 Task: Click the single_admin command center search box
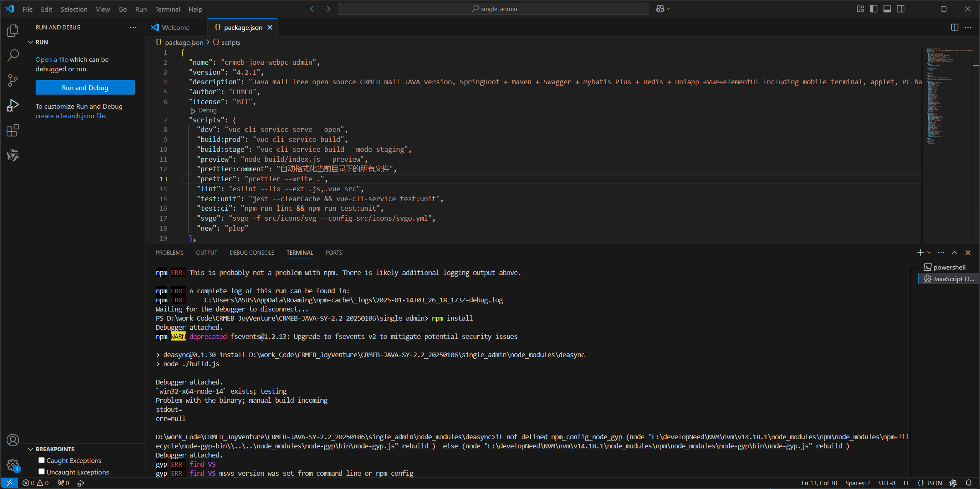493,9
